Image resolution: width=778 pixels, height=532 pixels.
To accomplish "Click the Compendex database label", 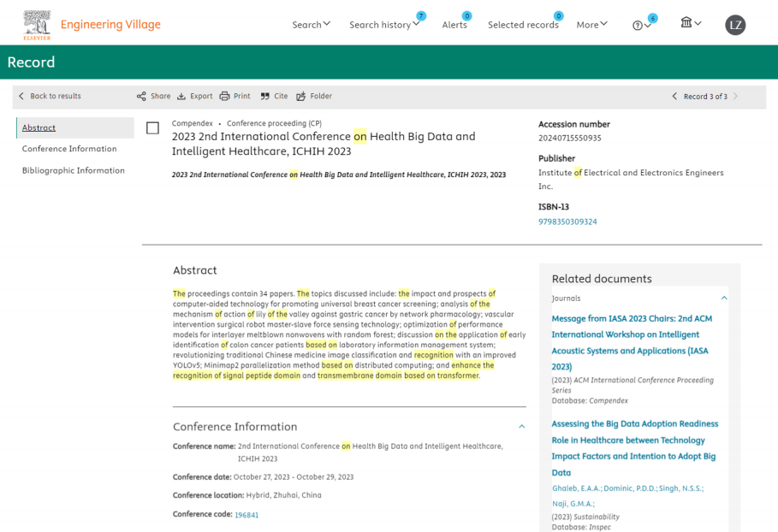I will tap(192, 123).
